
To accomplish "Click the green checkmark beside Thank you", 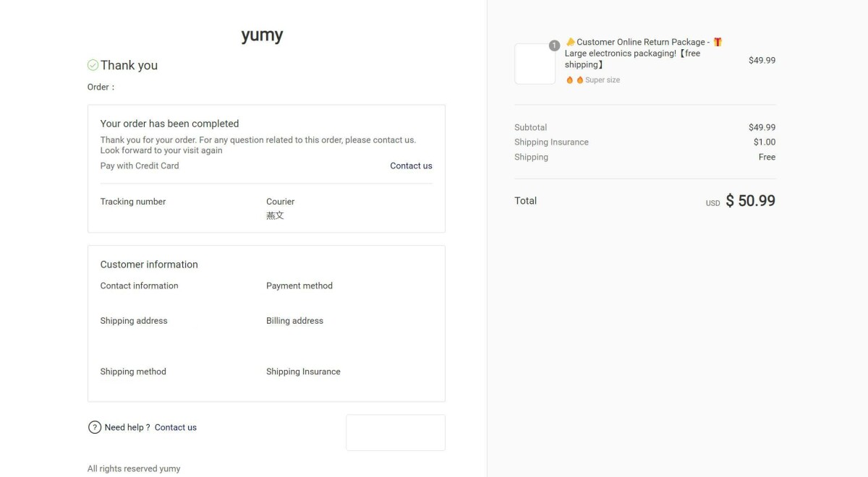I will [93, 65].
